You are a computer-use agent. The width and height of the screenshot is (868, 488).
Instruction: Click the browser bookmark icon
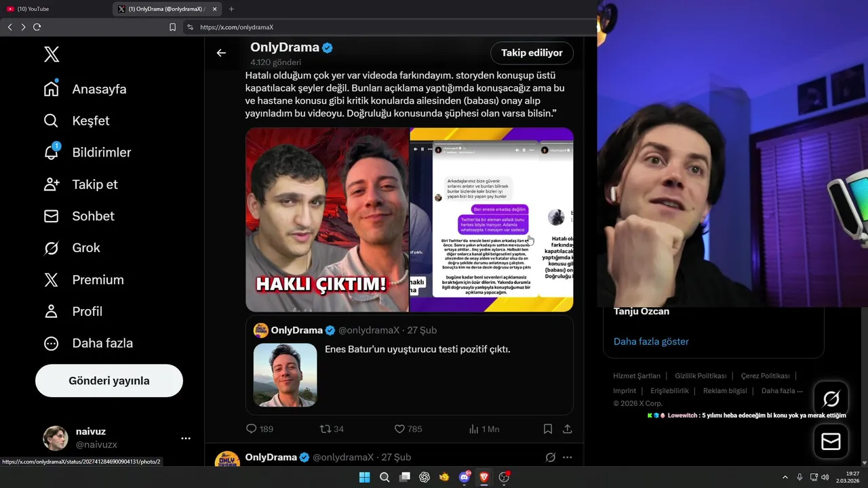click(172, 27)
